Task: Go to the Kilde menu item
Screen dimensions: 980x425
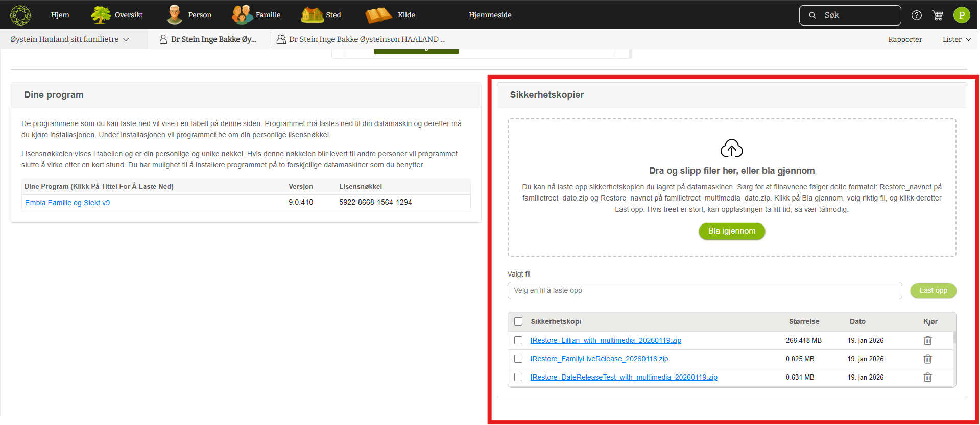Action: coord(391,15)
